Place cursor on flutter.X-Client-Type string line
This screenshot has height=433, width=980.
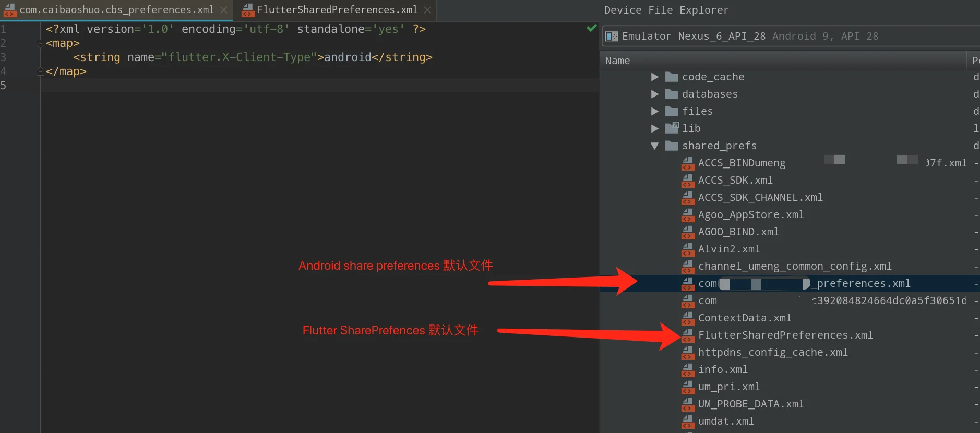253,57
